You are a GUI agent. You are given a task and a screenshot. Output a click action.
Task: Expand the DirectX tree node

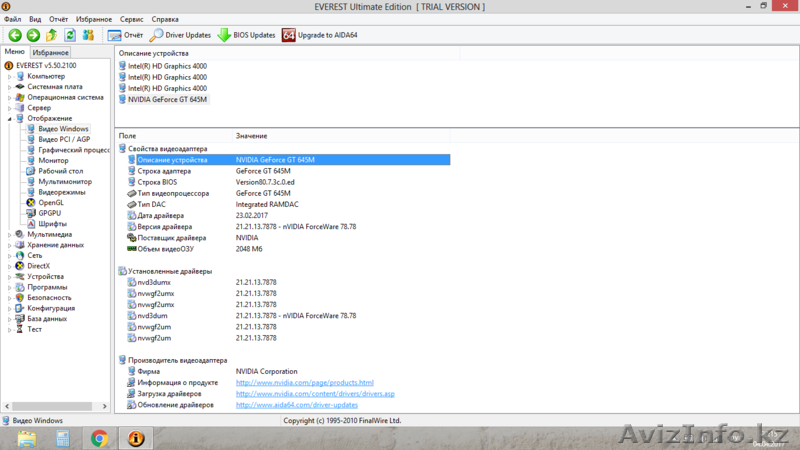(10, 265)
